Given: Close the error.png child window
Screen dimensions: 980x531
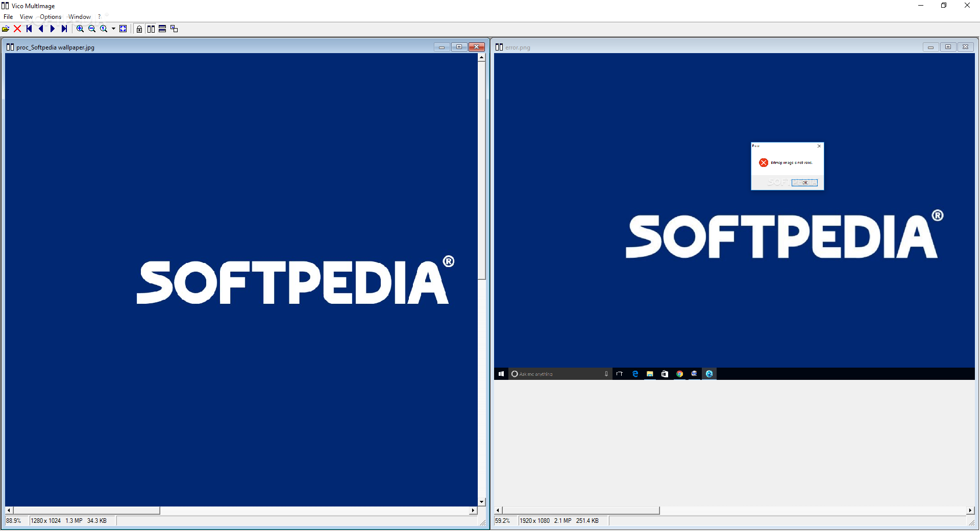Looking at the screenshot, I should [x=965, y=47].
